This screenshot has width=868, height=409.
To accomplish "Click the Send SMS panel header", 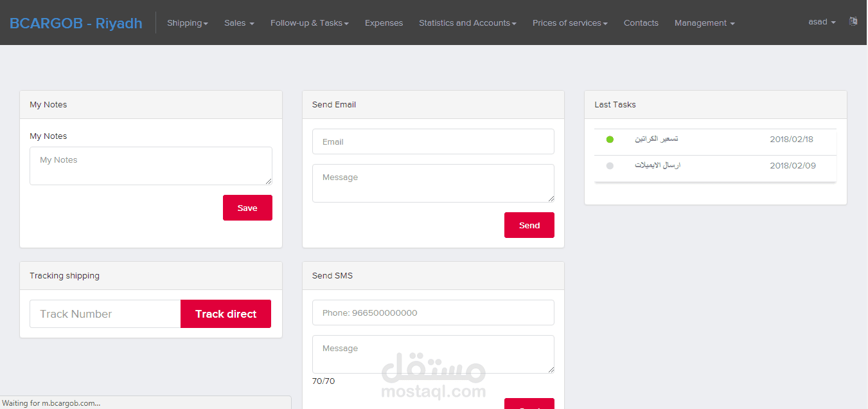I will point(433,276).
